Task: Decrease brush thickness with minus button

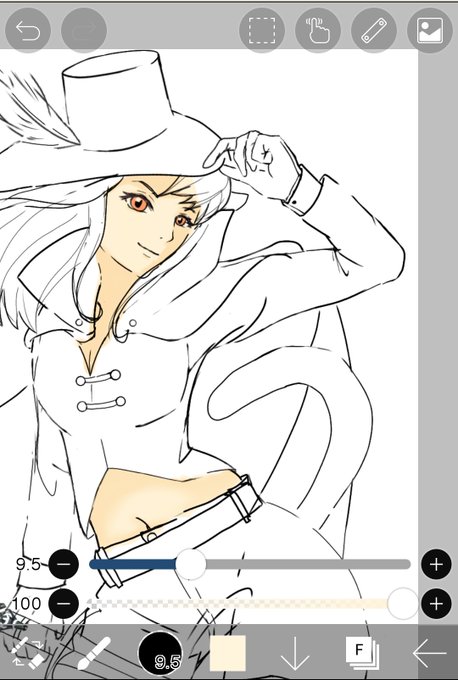Action: click(64, 564)
